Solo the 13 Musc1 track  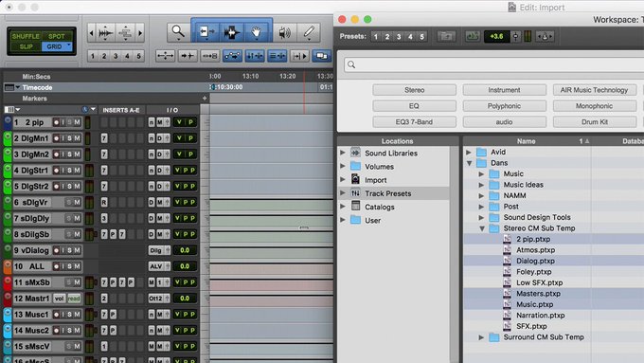[69, 315]
